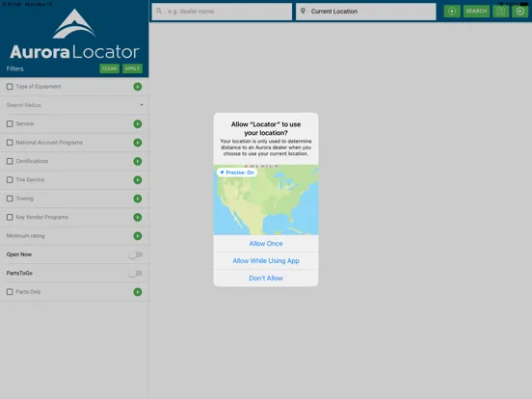Open the Search Radius dropdown
Screen dimensions: 532x399
74,105
